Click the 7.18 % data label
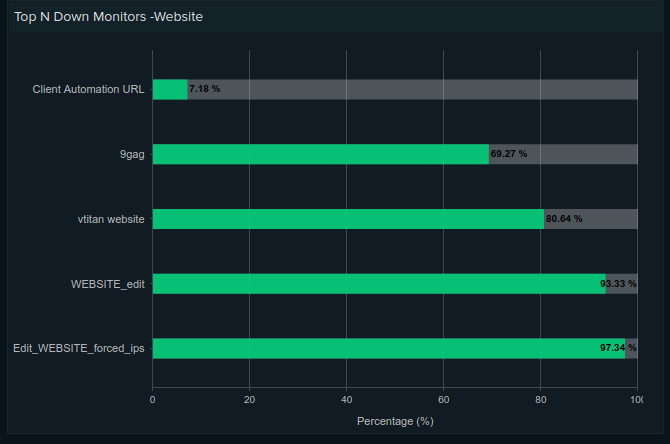Image resolution: width=670 pixels, height=444 pixels. [205, 89]
